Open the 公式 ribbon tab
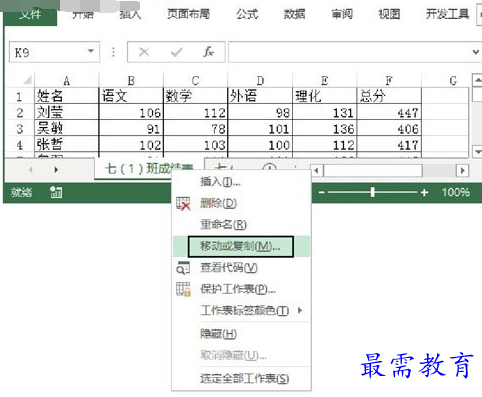This screenshot has width=482, height=397. tap(247, 14)
